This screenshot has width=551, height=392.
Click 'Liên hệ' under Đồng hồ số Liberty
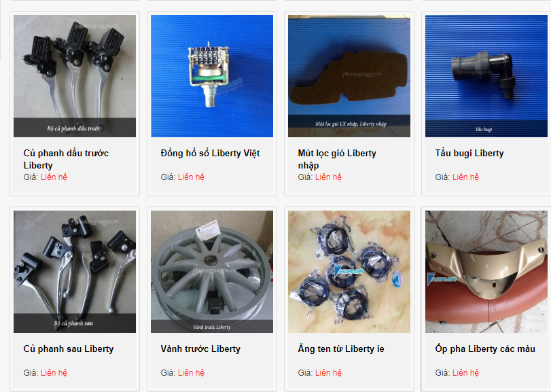191,177
